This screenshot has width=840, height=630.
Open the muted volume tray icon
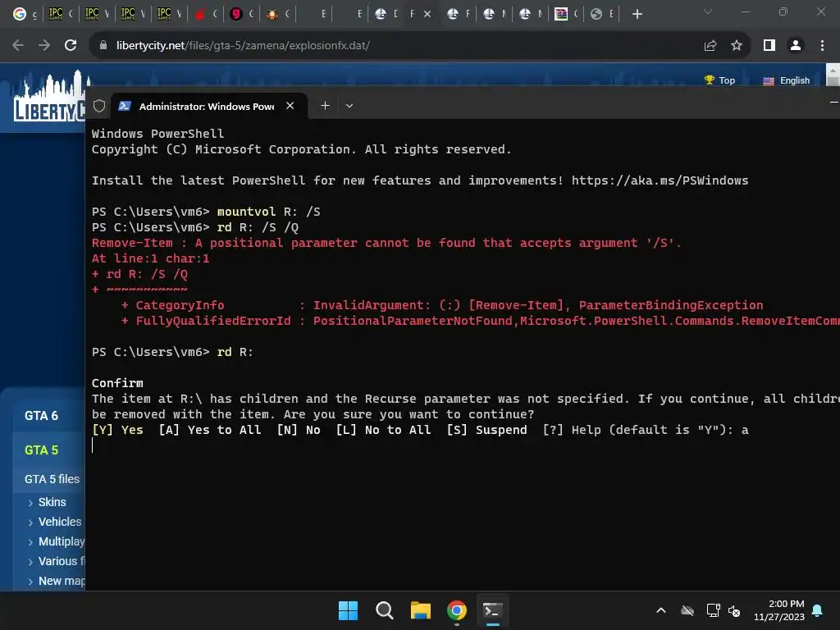coord(734,610)
